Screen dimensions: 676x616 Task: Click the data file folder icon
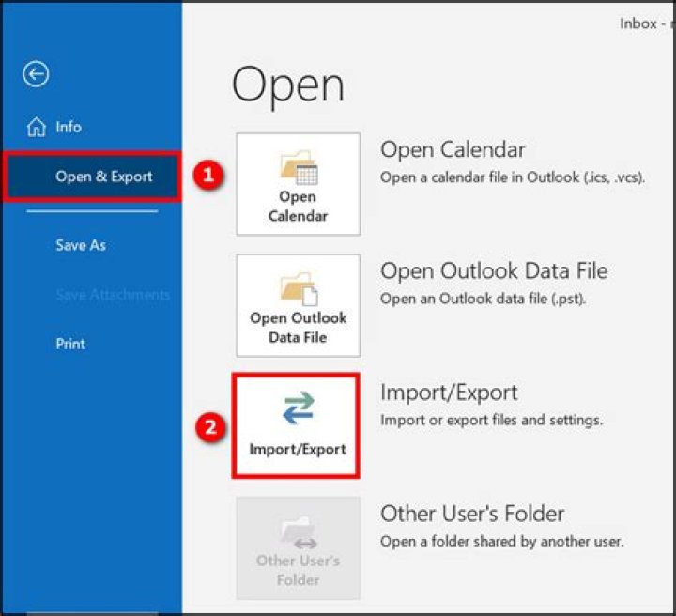[299, 289]
